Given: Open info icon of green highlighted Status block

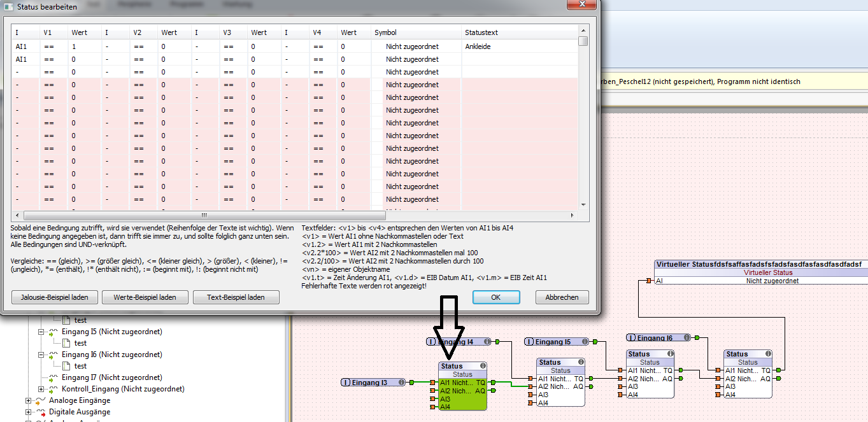Looking at the screenshot, I should coord(483,366).
